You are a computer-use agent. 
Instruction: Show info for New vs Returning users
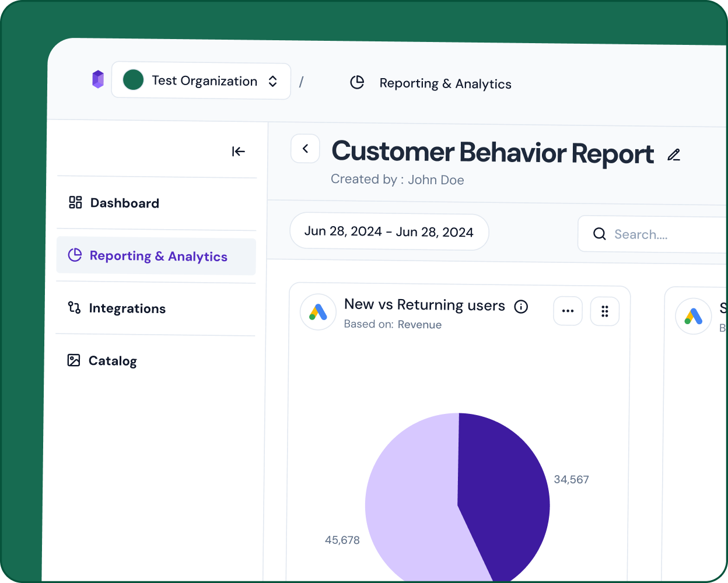[521, 307]
